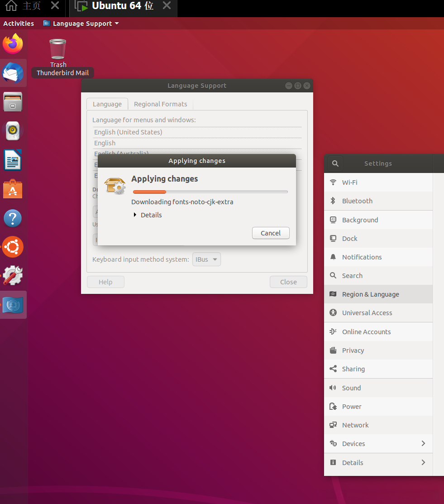Click the VM home icon tab
The width and height of the screenshot is (444, 504).
pyautogui.click(x=11, y=6)
